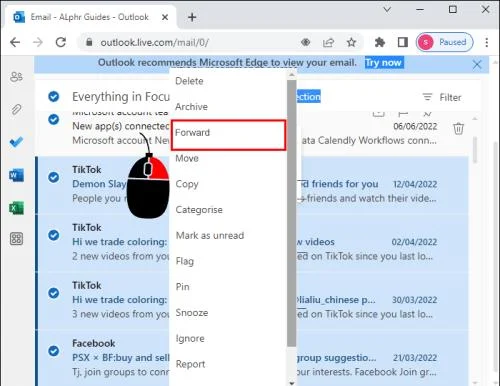Click the context menu scroll-down arrow
The height and width of the screenshot is (386, 500).
pos(292,383)
